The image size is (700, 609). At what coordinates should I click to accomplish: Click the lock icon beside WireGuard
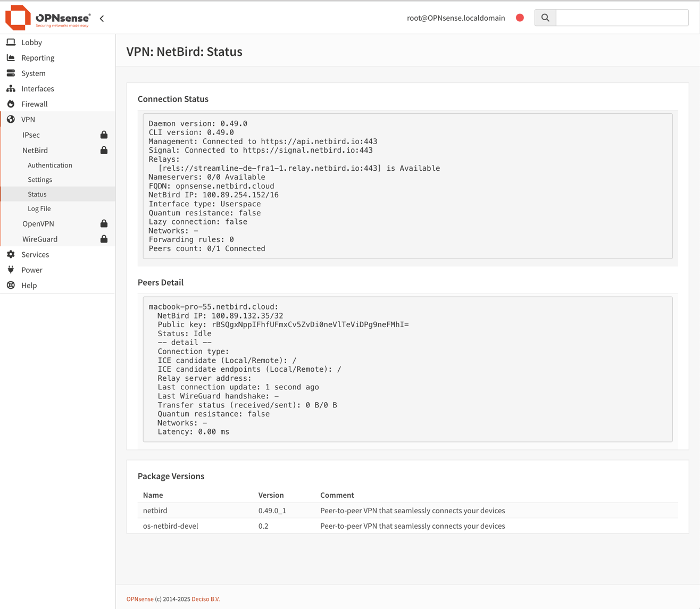coord(104,239)
